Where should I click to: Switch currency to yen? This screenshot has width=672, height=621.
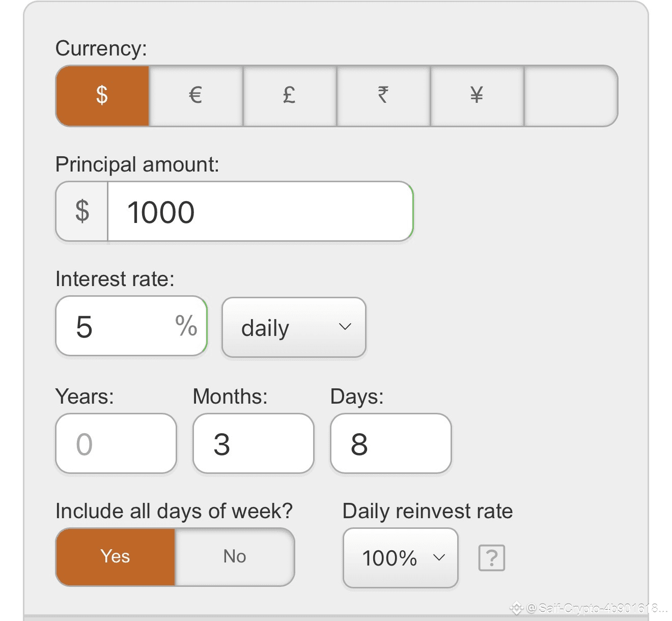tap(477, 96)
